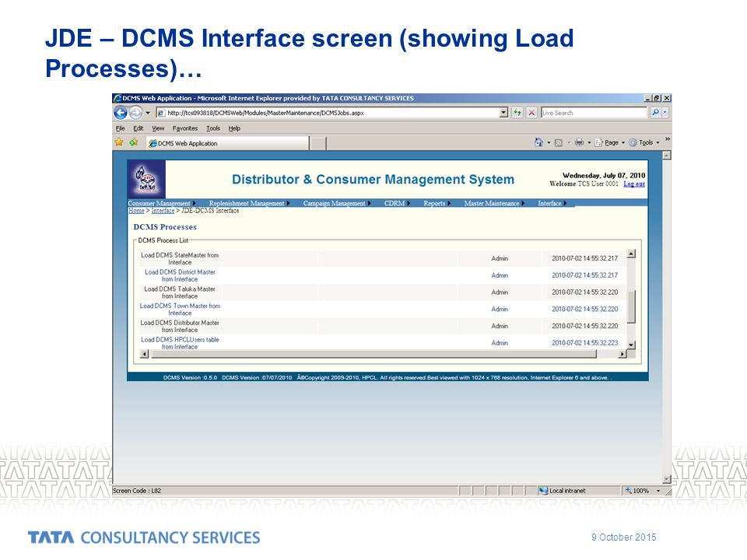Open the Edit menu
747x560 pixels.
(x=139, y=128)
